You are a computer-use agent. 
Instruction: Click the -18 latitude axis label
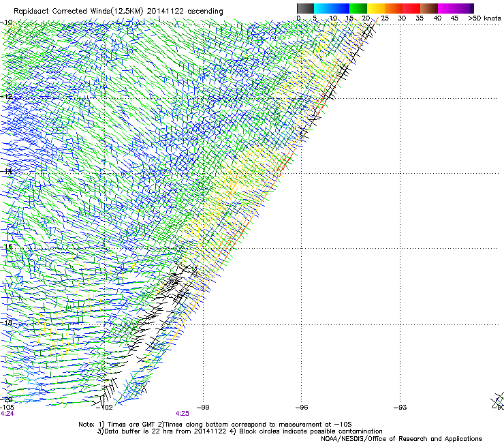coord(6,322)
